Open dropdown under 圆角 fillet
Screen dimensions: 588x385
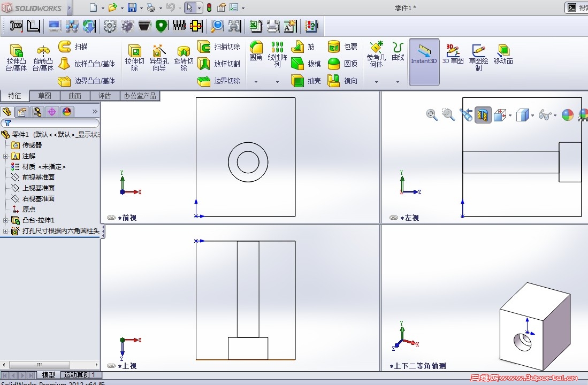coord(256,82)
